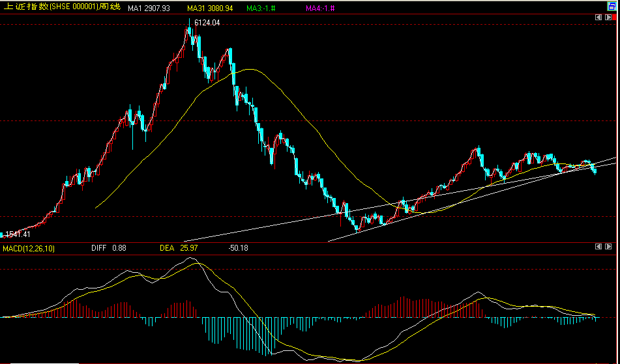
Task: Click the chart title 上证指数 周线
Action: click(x=63, y=8)
